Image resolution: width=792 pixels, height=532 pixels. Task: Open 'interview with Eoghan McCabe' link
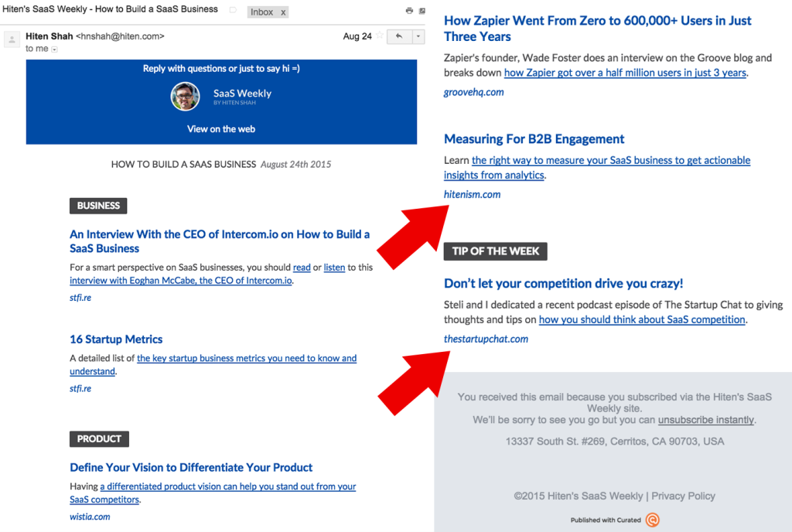tap(181, 281)
